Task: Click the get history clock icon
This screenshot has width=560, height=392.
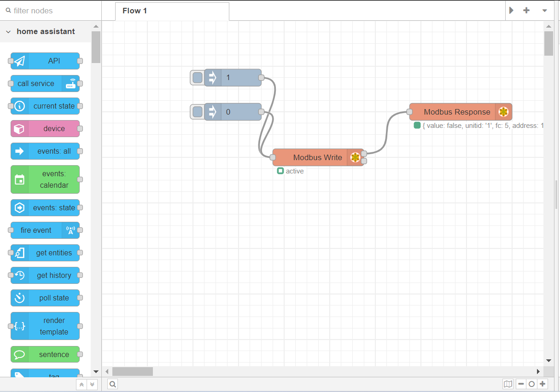Action: coord(19,275)
